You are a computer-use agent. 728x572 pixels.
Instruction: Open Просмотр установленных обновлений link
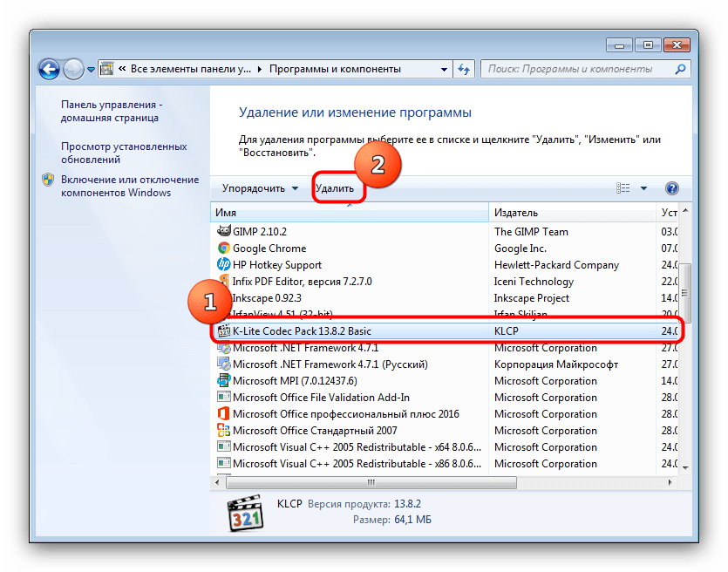(x=124, y=153)
